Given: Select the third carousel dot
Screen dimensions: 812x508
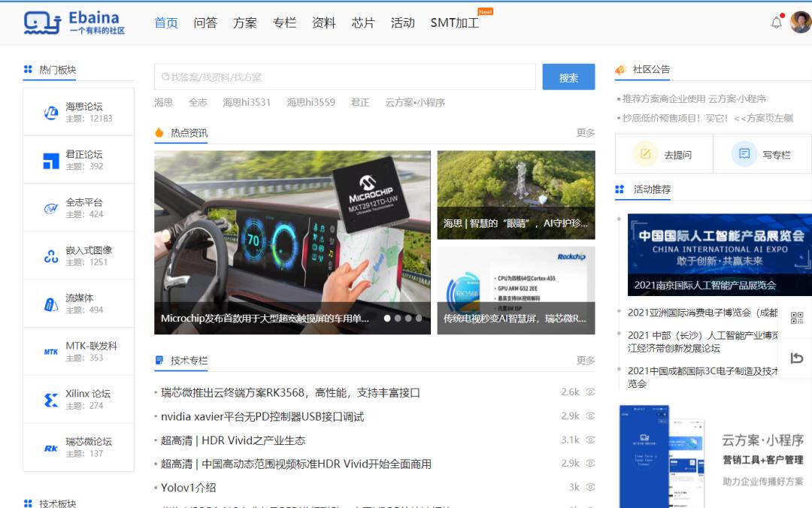Looking at the screenshot, I should (408, 319).
